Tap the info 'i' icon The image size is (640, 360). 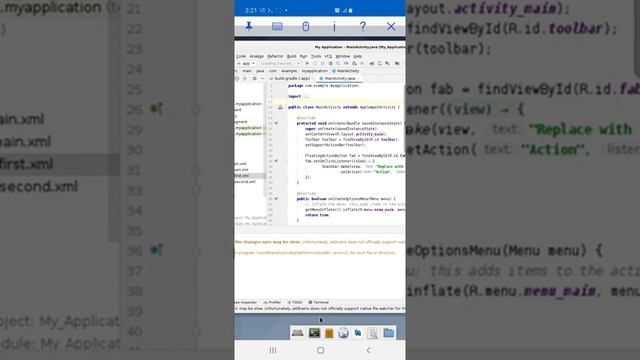click(x=334, y=27)
